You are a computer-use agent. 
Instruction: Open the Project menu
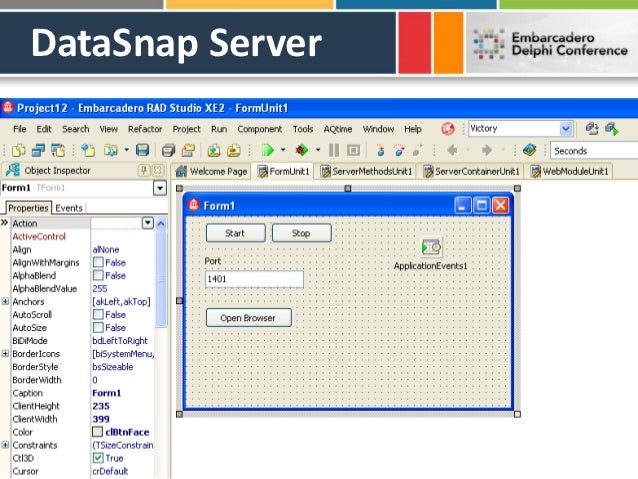(186, 129)
